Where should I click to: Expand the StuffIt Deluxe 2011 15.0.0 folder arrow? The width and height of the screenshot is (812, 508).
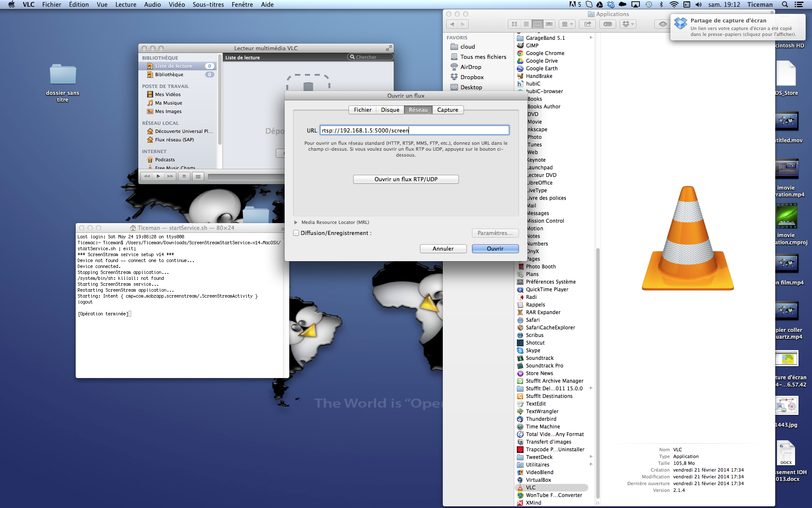pyautogui.click(x=591, y=388)
